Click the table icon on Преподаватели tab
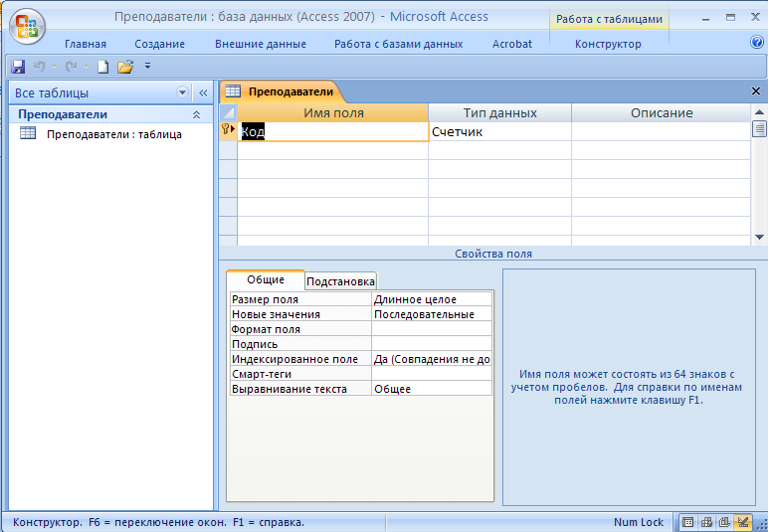This screenshot has height=532, width=768. tap(233, 91)
